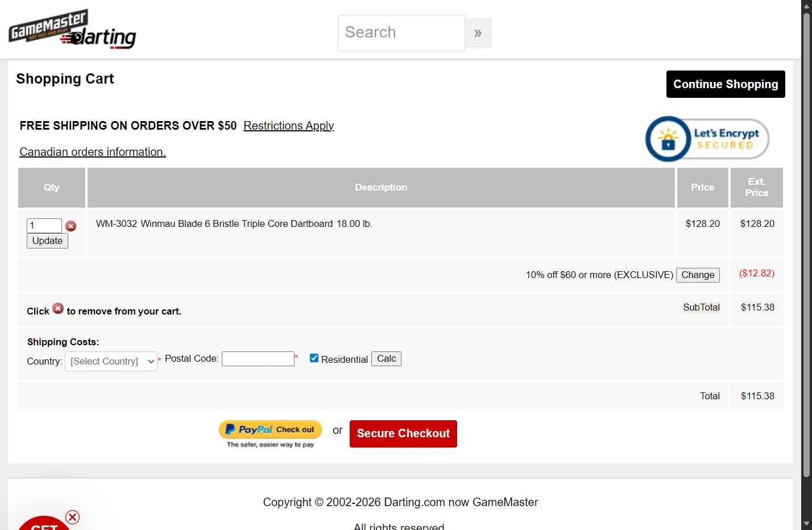Click the quantity input box
The height and width of the screenshot is (530, 812).
pos(44,225)
